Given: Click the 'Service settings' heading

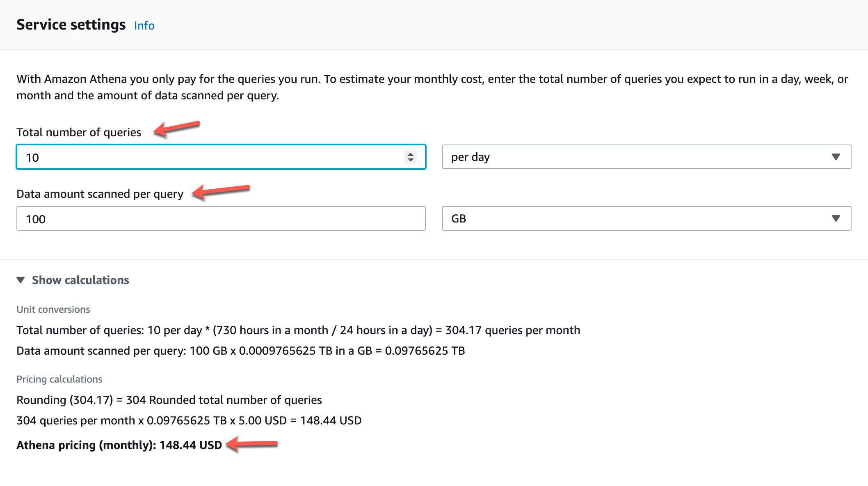Looking at the screenshot, I should (71, 25).
